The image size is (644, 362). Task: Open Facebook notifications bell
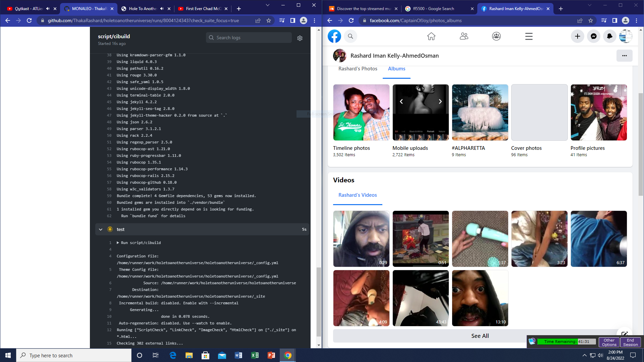[609, 36]
